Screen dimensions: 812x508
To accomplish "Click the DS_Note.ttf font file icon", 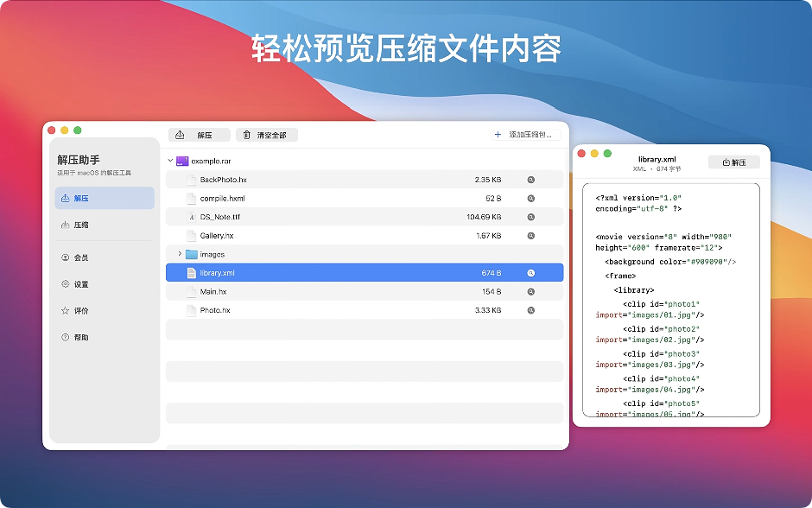I will pos(191,217).
